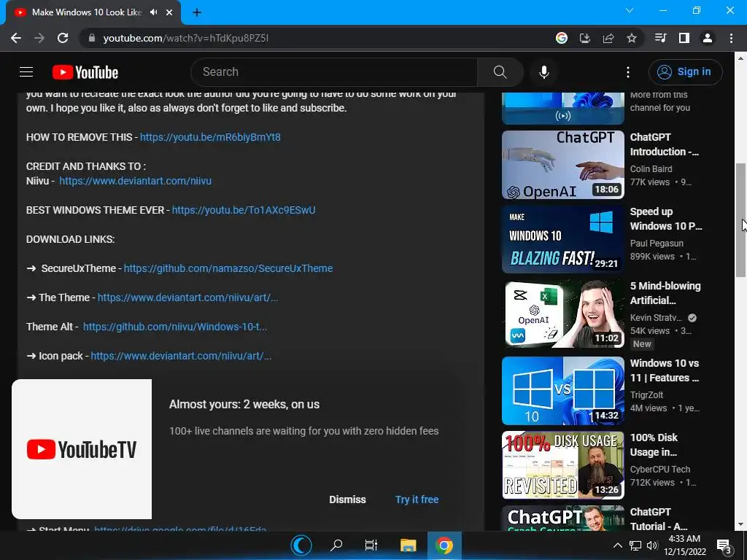This screenshot has height=560, width=747.
Task: Open YouTube settings three-dot menu
Action: pyautogui.click(x=628, y=72)
